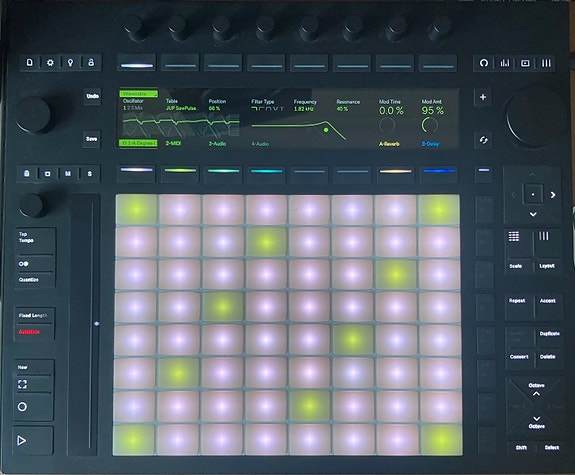Image resolution: width=575 pixels, height=475 pixels.
Task: Toggle the Automate button
Action: (x=29, y=332)
